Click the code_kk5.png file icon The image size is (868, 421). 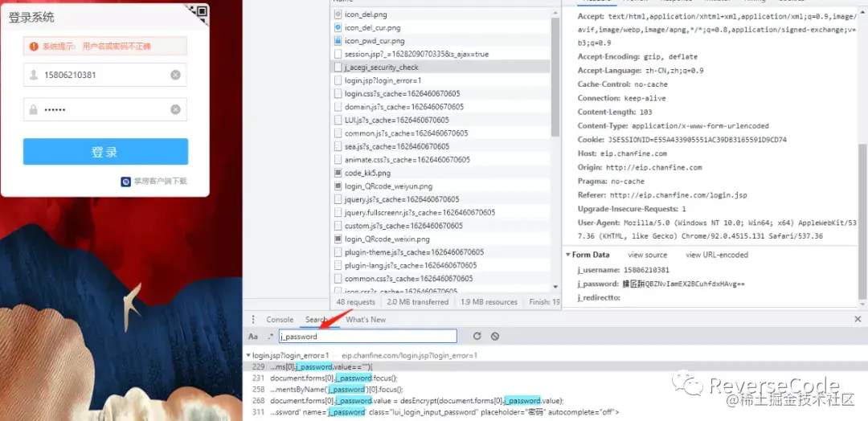click(338, 174)
